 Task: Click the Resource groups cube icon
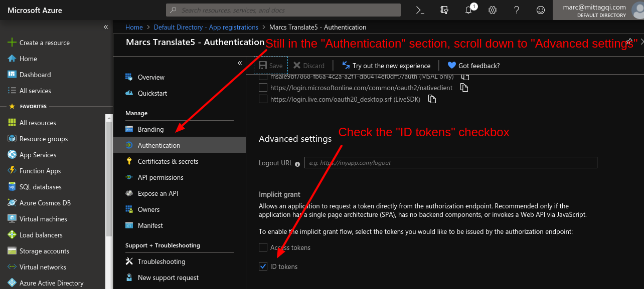coord(12,139)
